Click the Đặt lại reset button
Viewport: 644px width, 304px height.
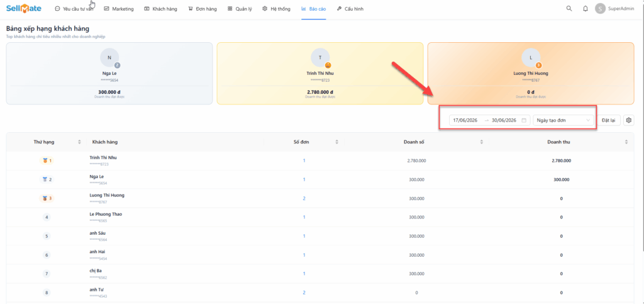(x=608, y=120)
